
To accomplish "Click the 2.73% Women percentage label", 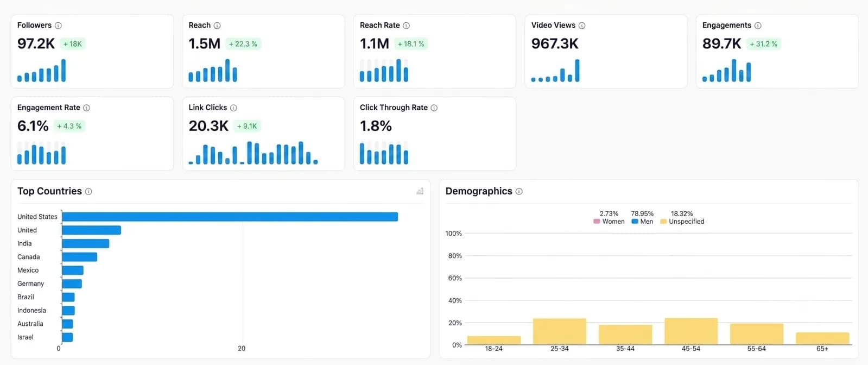I will tap(609, 214).
